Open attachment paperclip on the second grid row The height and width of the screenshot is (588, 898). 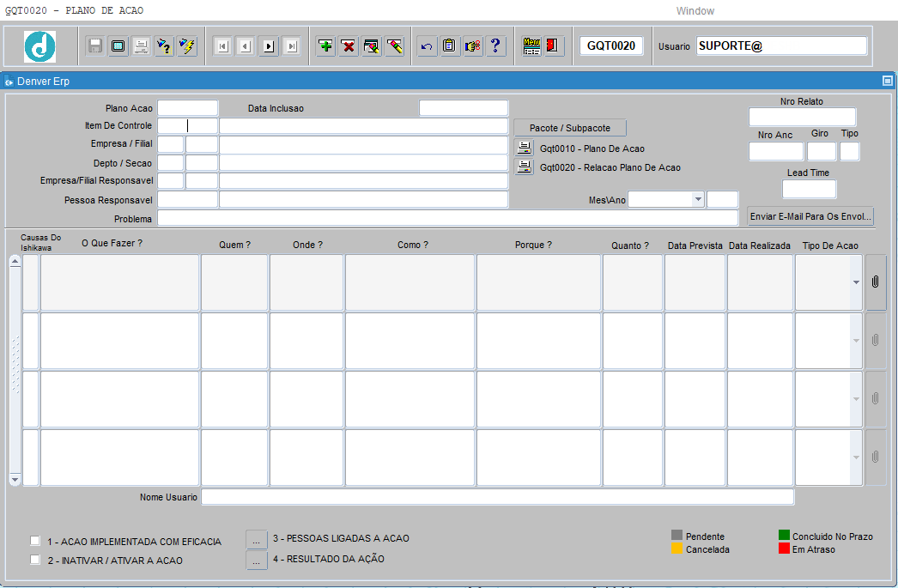tap(875, 341)
